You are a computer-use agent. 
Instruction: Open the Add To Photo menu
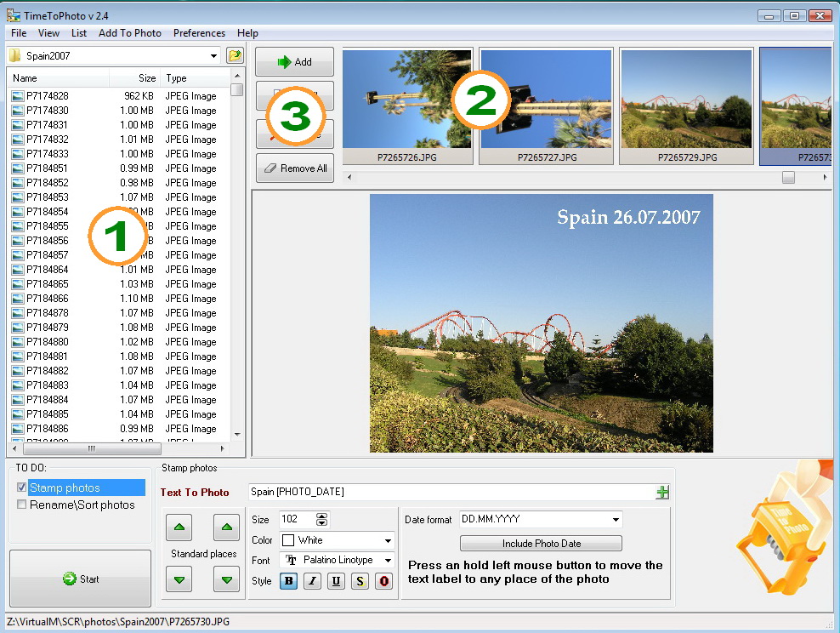129,33
